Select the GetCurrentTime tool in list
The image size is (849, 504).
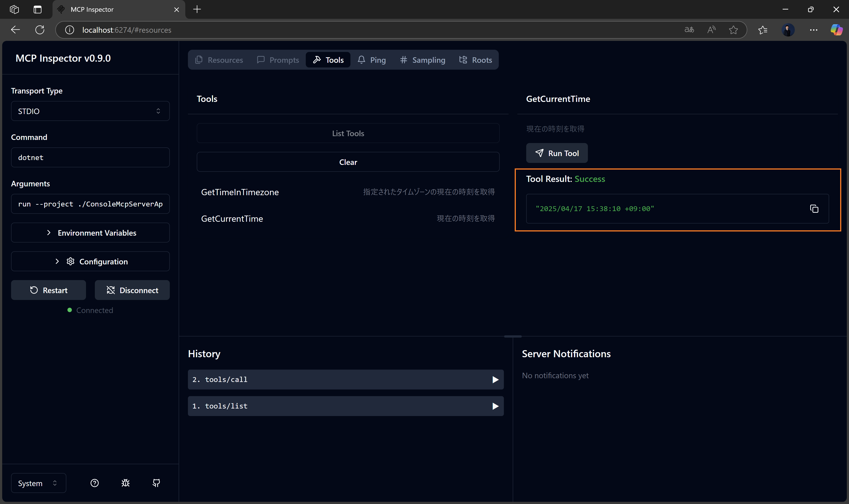(348, 218)
